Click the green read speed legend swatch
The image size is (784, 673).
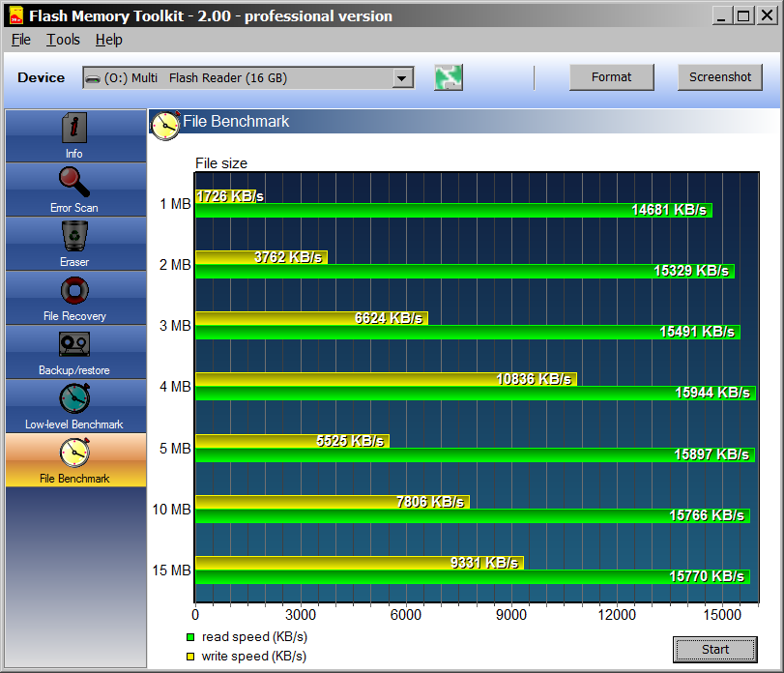tap(190, 637)
